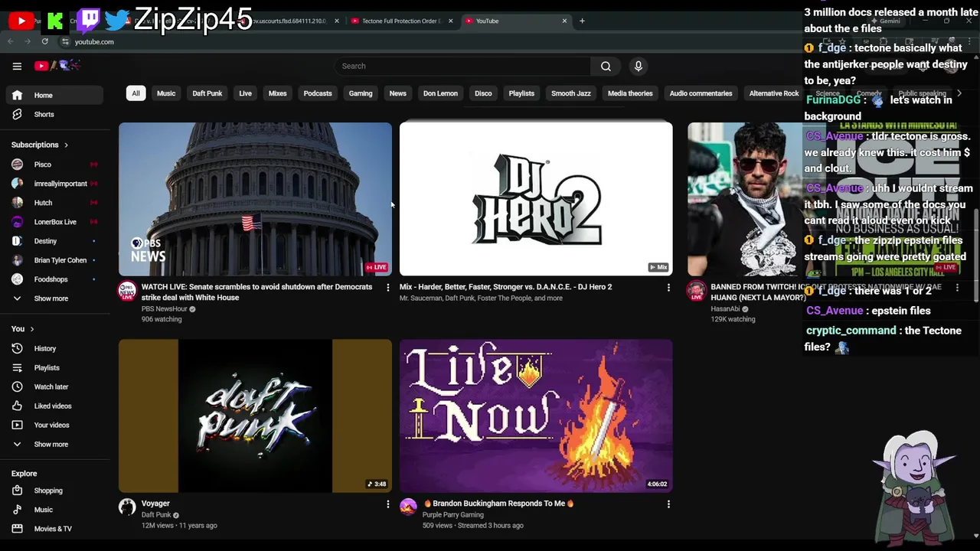Select the News filter chip

coord(397,93)
